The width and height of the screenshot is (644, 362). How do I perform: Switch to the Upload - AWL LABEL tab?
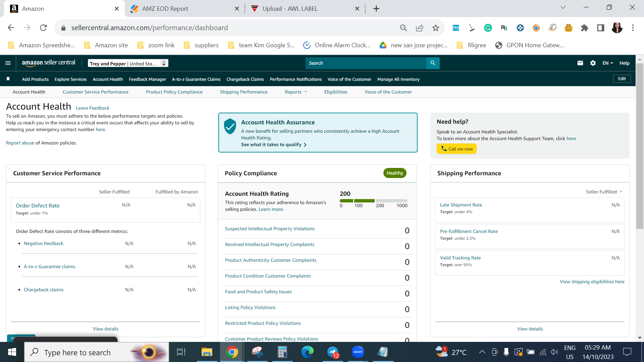[x=305, y=9]
